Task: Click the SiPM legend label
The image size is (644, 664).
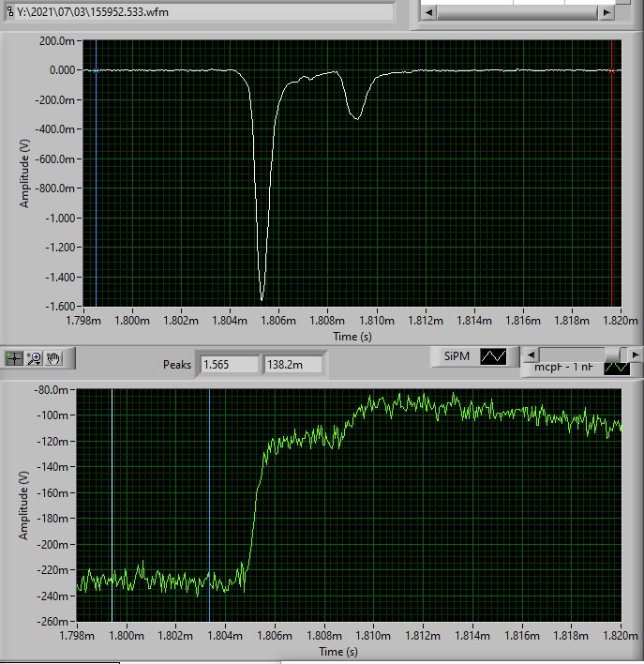Action: (x=457, y=356)
